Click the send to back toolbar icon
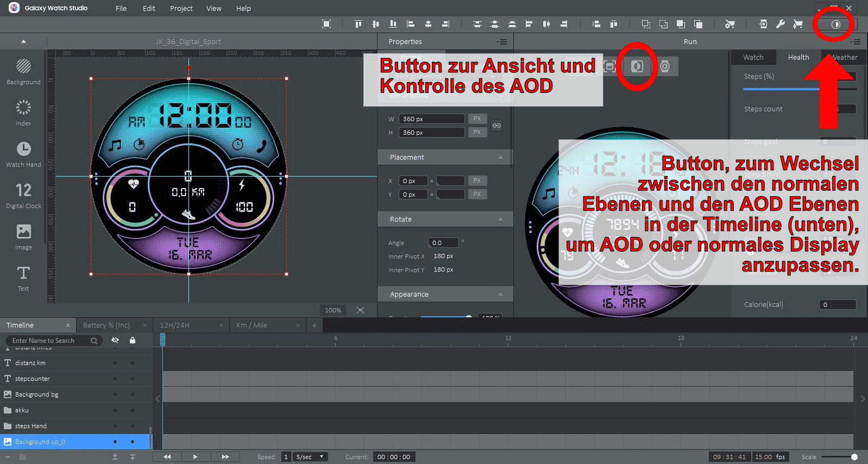 click(699, 24)
